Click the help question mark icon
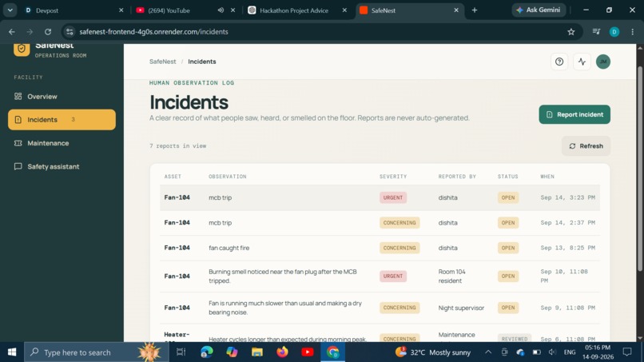Image resolution: width=644 pixels, height=362 pixels. (559, 62)
